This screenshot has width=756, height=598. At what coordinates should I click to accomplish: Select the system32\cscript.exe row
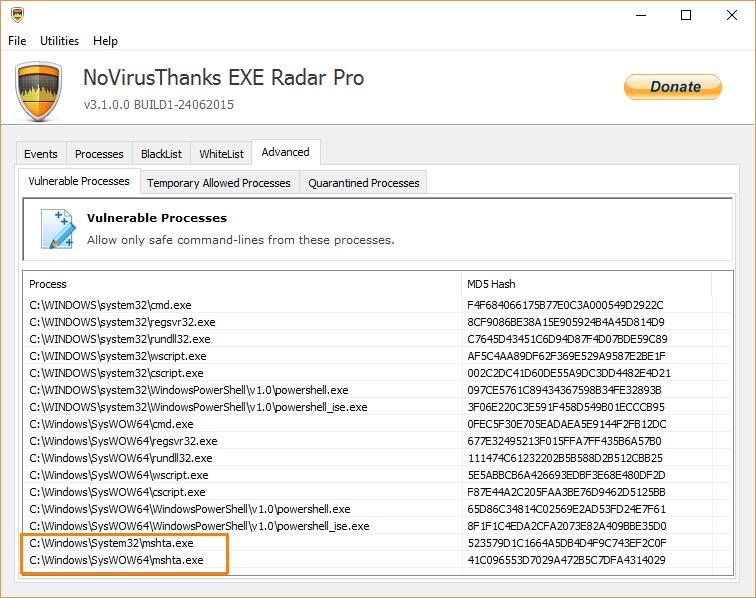click(378, 373)
